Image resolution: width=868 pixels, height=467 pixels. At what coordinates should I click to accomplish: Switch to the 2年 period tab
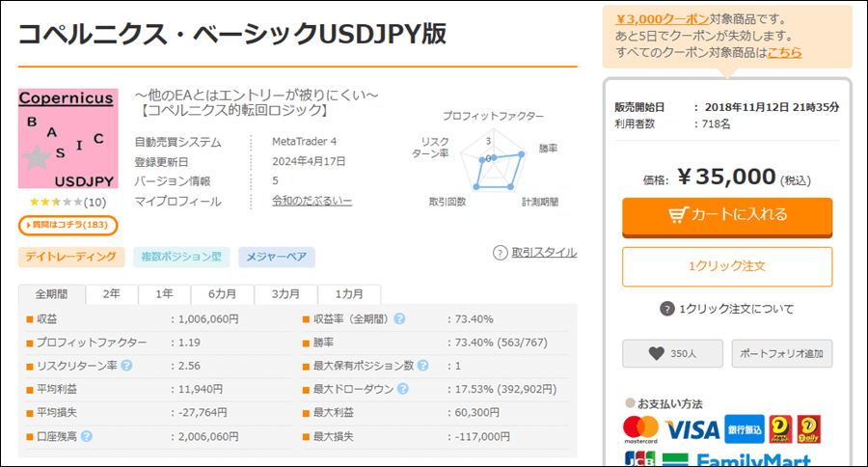pyautogui.click(x=111, y=294)
